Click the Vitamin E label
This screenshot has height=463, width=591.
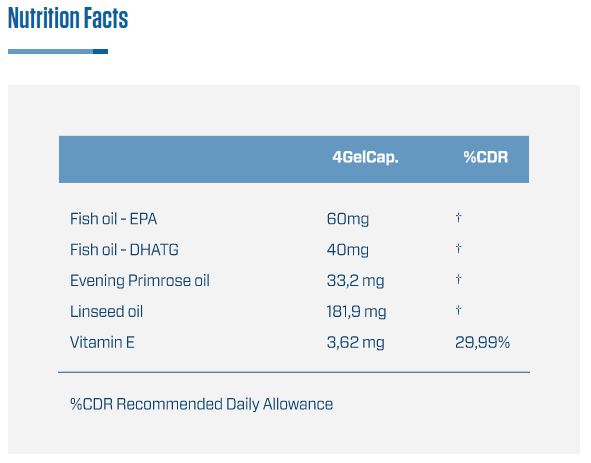[102, 342]
